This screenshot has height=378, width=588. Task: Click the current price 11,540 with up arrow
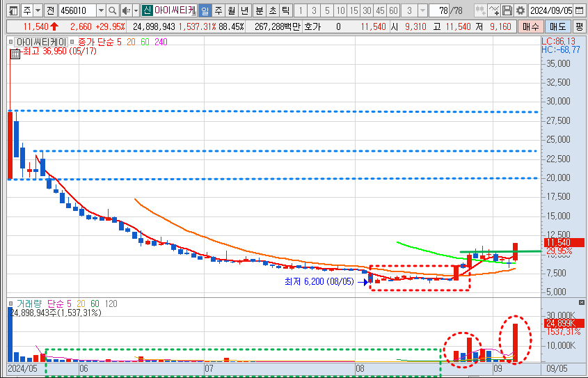click(40, 26)
